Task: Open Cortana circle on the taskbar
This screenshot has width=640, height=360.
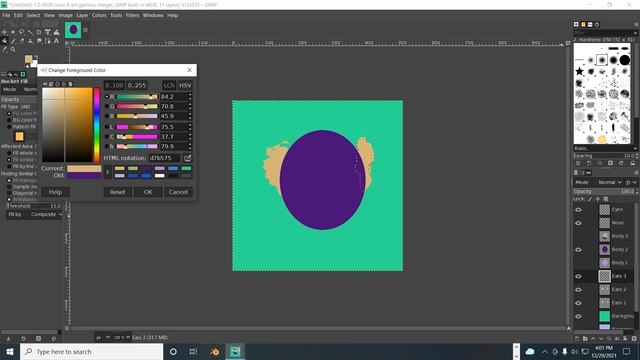Action: 173,351
